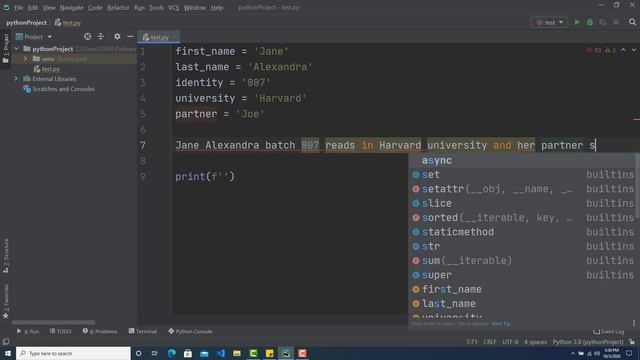640x360 pixels.
Task: Expand the venv folder
Action: 26,59
